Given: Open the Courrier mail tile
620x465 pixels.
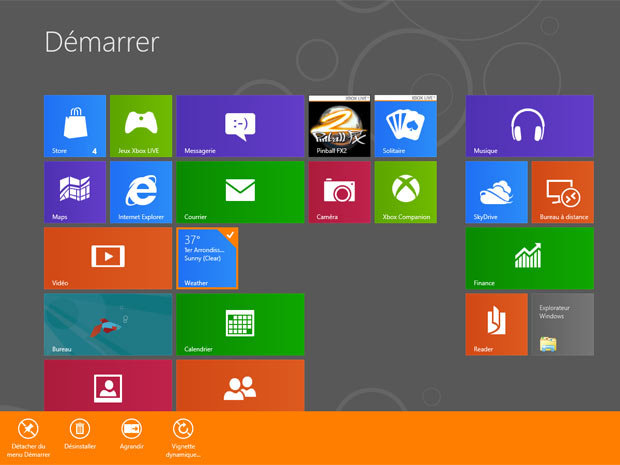Looking at the screenshot, I should [x=240, y=192].
